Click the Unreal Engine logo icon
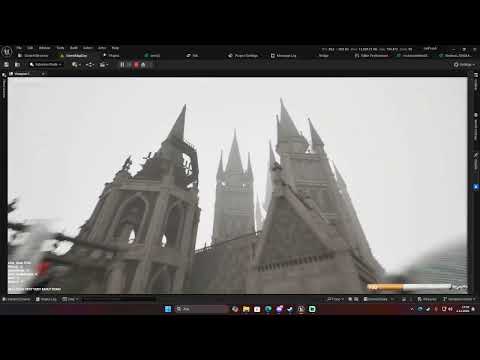480x360 pixels. [7, 52]
